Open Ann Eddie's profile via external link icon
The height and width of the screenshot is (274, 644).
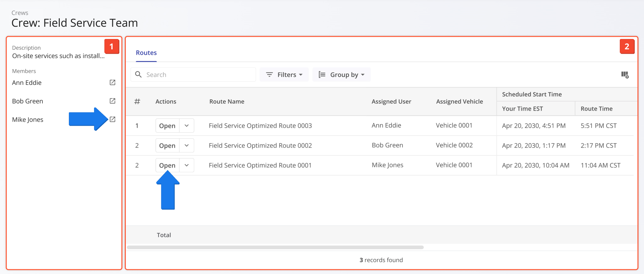click(x=112, y=82)
